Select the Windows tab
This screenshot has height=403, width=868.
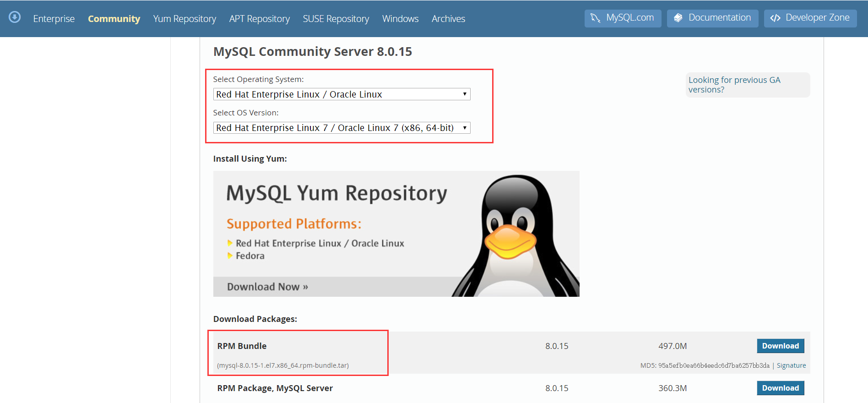click(401, 19)
